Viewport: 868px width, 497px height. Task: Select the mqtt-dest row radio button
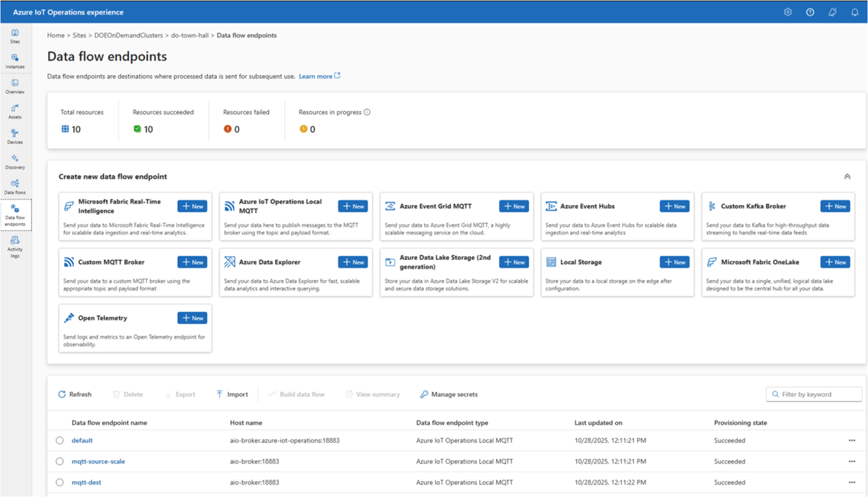[x=60, y=482]
